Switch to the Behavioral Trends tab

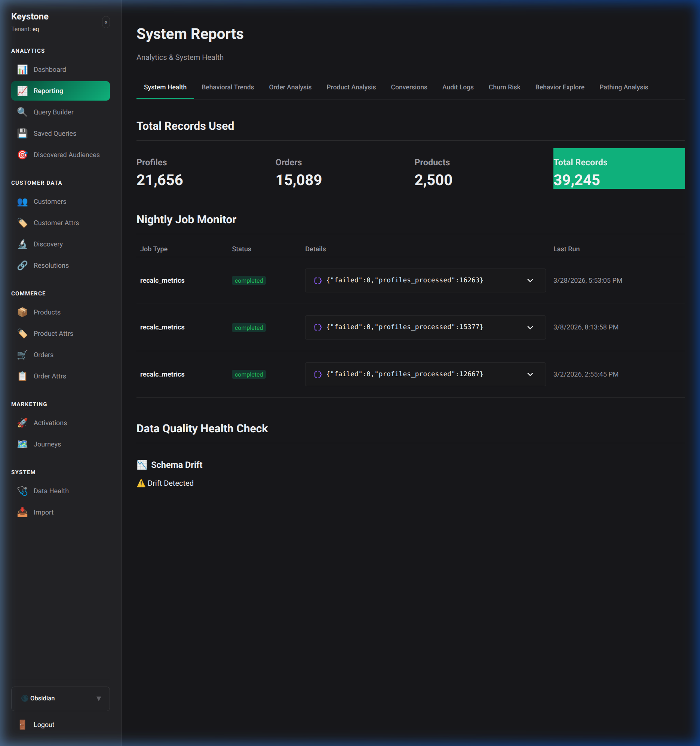tap(227, 87)
